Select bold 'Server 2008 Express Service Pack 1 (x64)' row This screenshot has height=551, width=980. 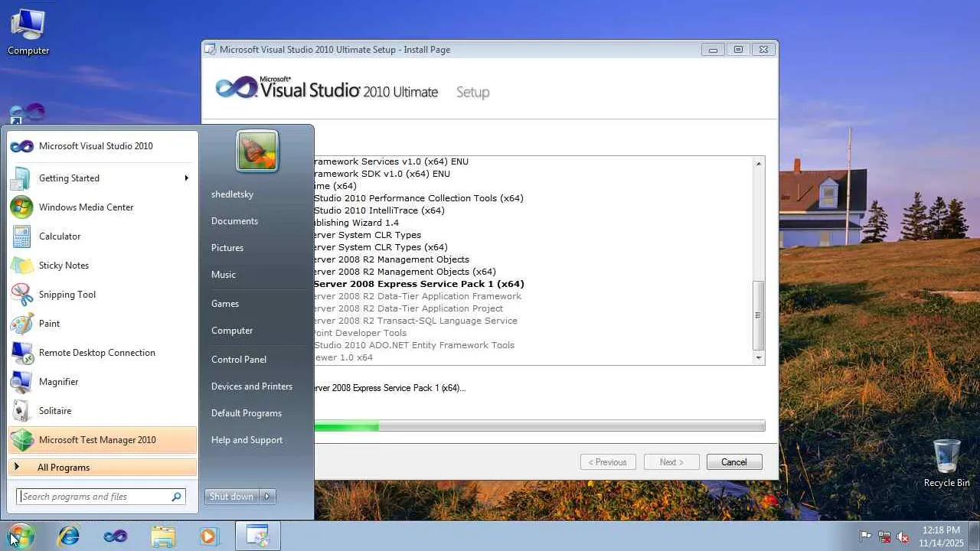[x=419, y=284]
